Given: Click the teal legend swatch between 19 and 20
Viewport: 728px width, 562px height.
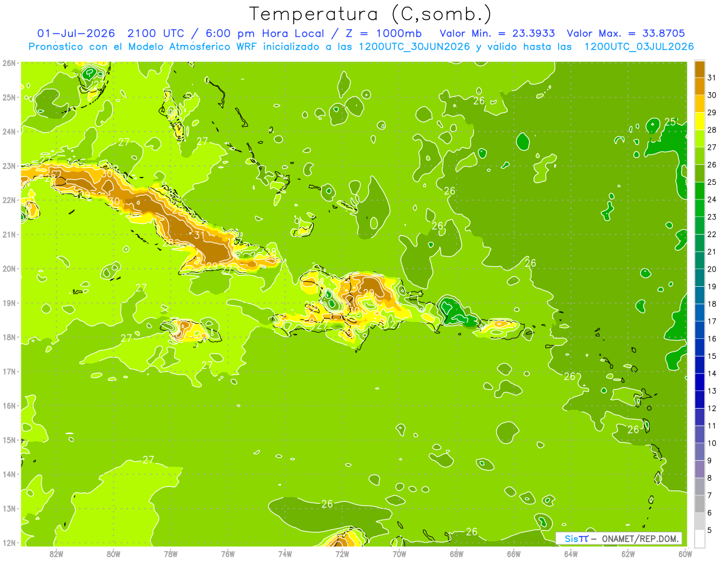Looking at the screenshot, I should (x=699, y=278).
